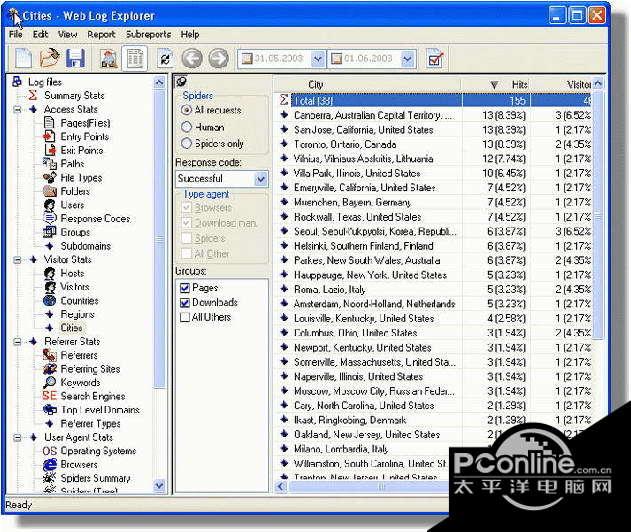
Task: Open the Exit Points report
Action: [x=82, y=150]
